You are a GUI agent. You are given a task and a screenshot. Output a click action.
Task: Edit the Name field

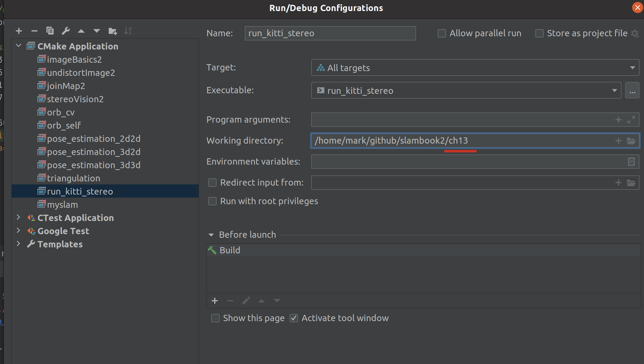(330, 33)
